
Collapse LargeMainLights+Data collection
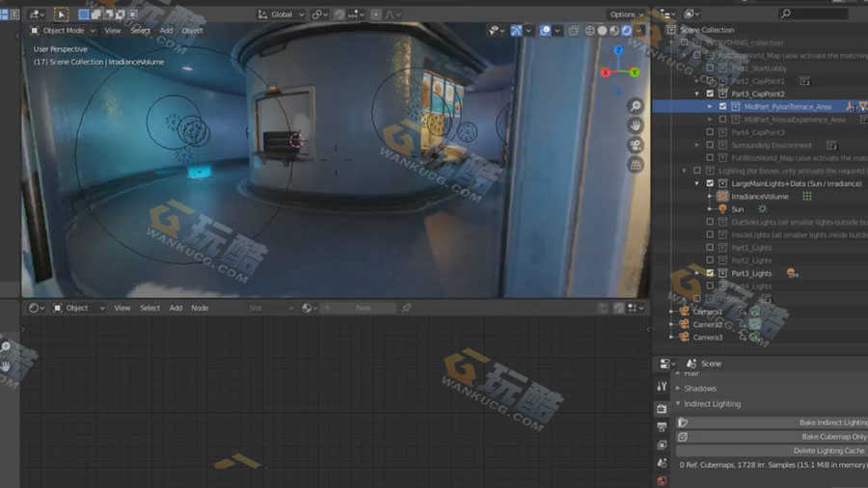point(697,183)
